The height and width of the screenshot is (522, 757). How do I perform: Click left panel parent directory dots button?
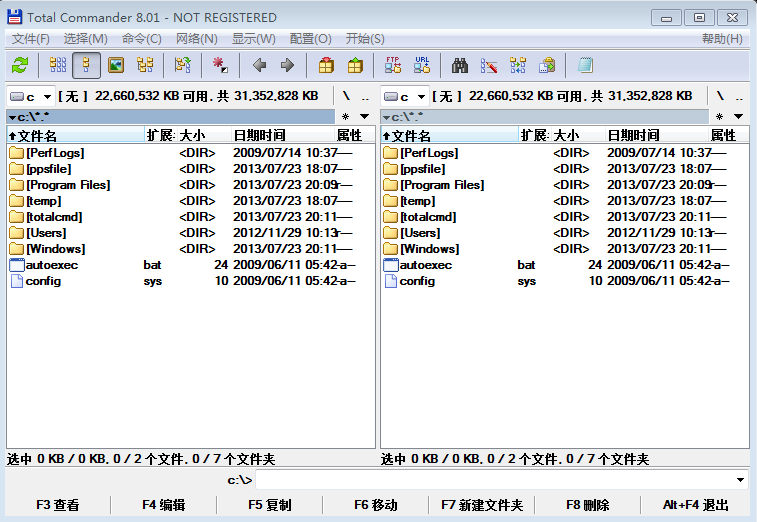[x=365, y=96]
